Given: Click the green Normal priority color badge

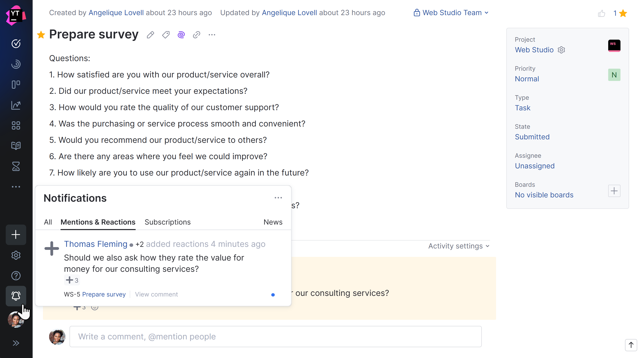Looking at the screenshot, I should (x=614, y=75).
